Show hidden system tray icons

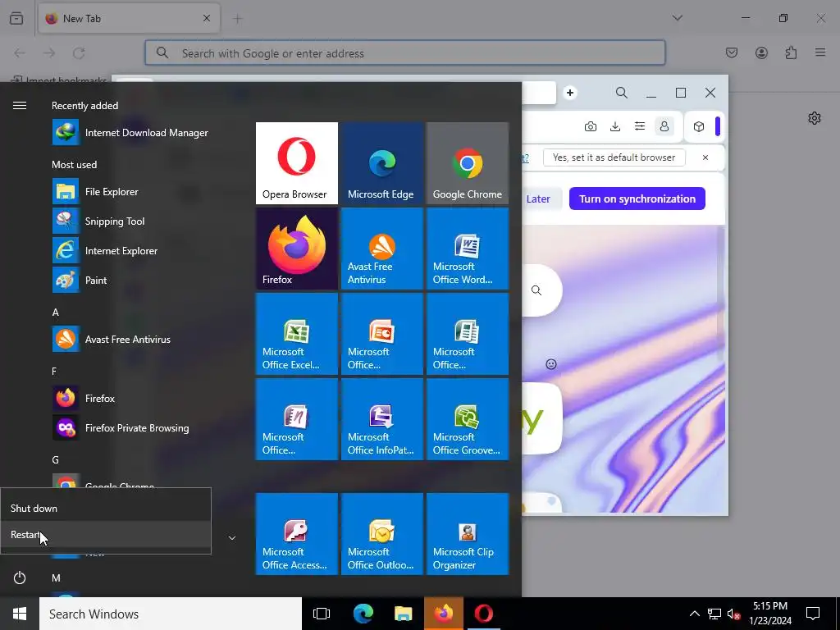coord(694,614)
